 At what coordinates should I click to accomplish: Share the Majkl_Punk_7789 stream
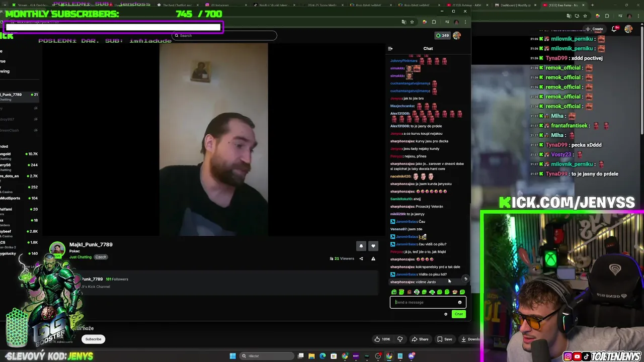pos(361,258)
